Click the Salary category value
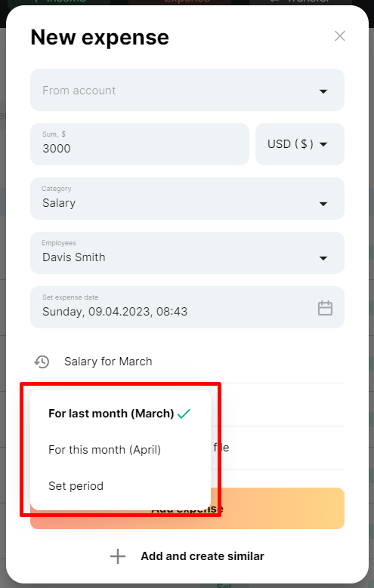The height and width of the screenshot is (588, 374). pyautogui.click(x=59, y=203)
